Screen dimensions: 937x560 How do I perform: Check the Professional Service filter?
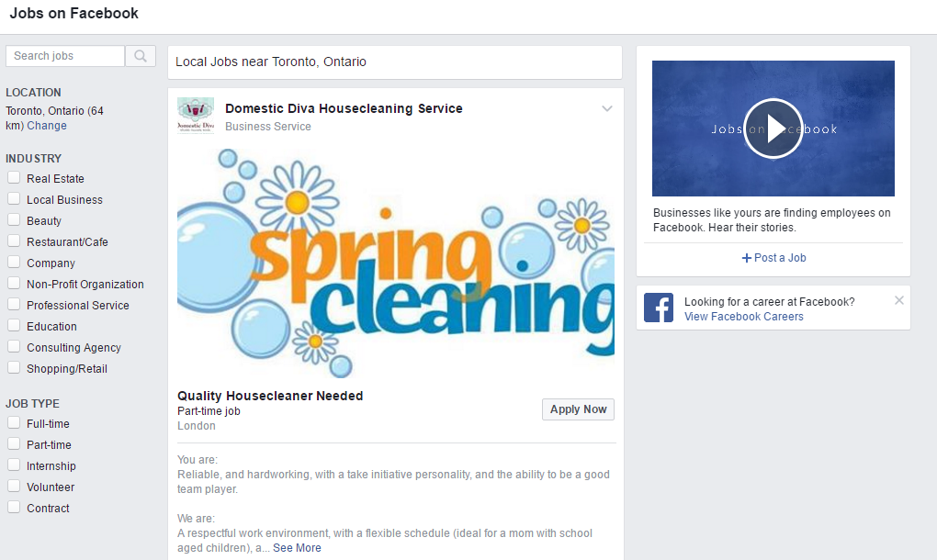(14, 305)
